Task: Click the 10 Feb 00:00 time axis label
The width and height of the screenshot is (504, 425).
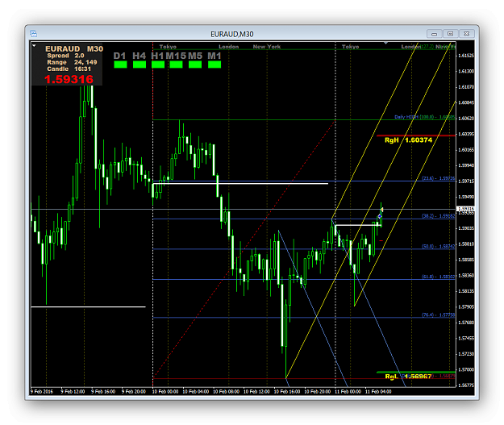Action: pyautogui.click(x=165, y=392)
